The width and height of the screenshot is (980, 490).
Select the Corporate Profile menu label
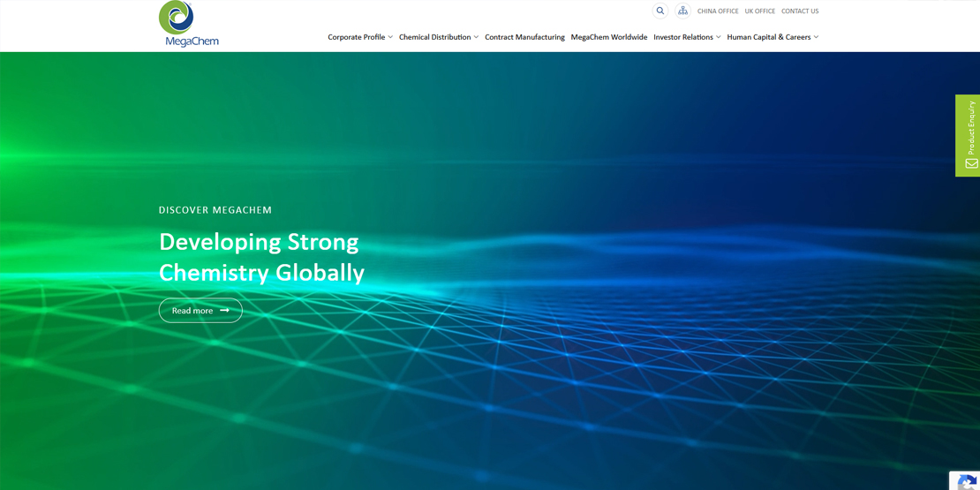pyautogui.click(x=356, y=37)
